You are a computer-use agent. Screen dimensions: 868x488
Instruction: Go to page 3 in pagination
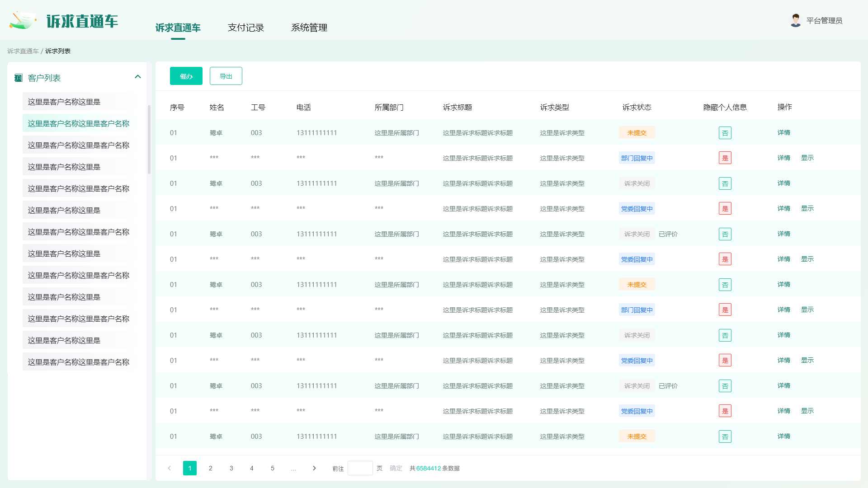tap(231, 468)
